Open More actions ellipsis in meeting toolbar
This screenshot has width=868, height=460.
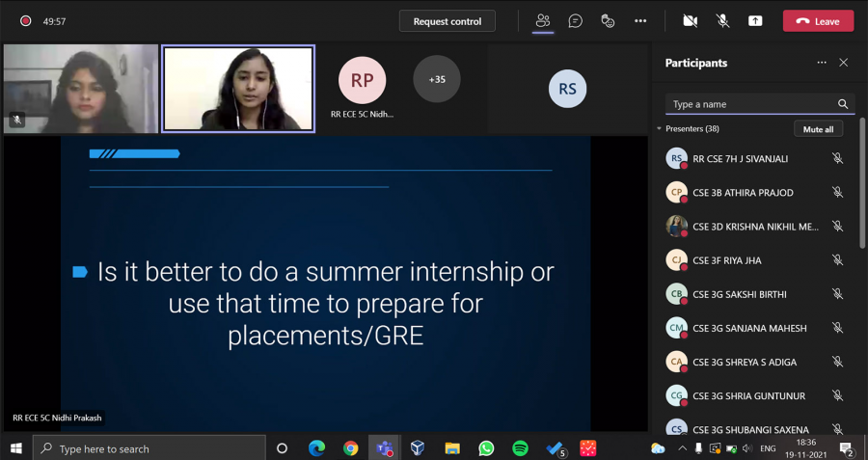[640, 20]
